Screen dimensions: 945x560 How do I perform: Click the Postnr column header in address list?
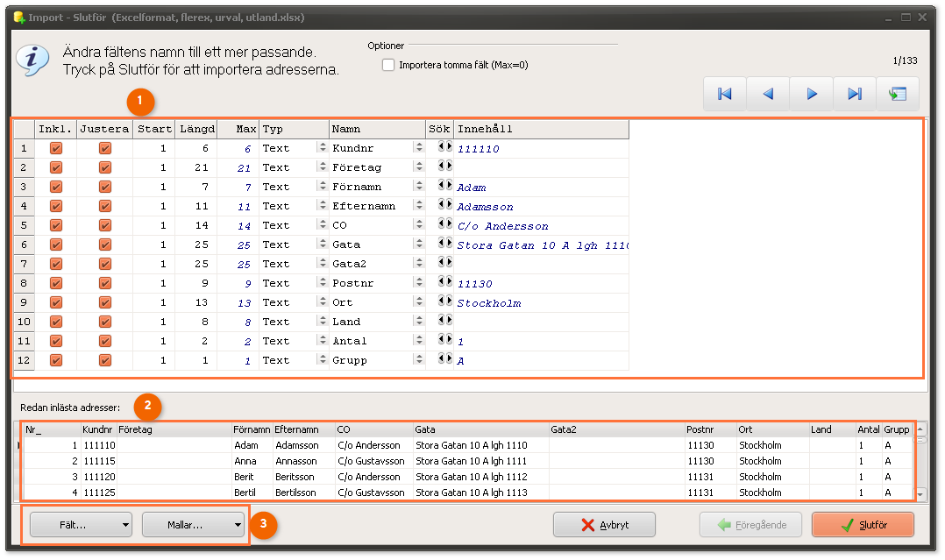pyautogui.click(x=711, y=429)
